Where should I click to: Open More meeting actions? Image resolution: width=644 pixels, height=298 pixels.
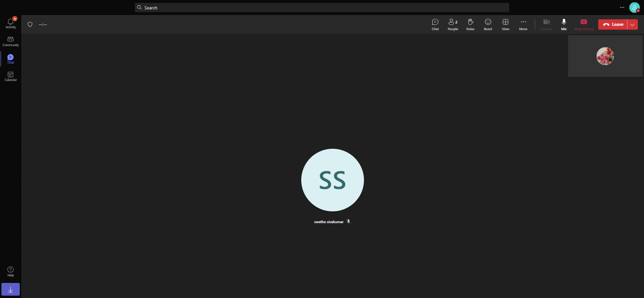[523, 24]
